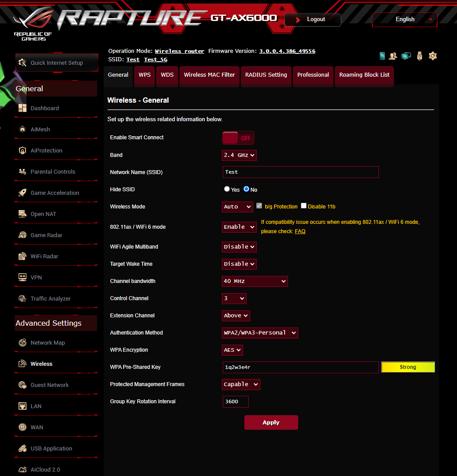
Task: Toggle Enable Smart Connect switch
Action: (238, 138)
